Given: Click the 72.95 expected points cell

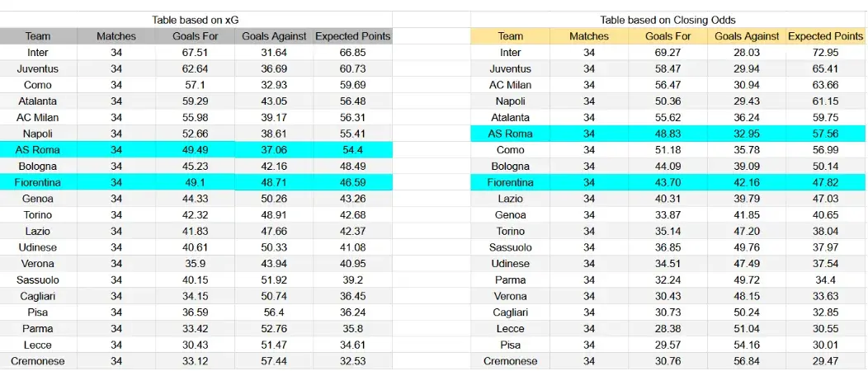Looking at the screenshot, I should 825,53.
